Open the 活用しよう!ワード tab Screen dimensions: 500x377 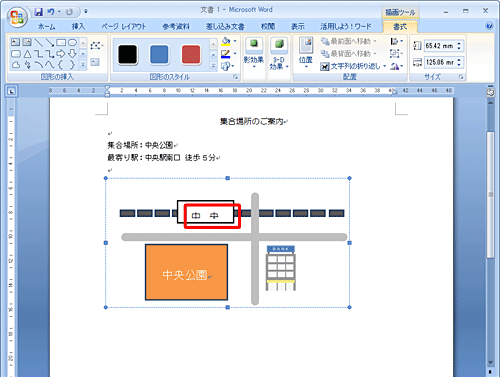(x=346, y=26)
